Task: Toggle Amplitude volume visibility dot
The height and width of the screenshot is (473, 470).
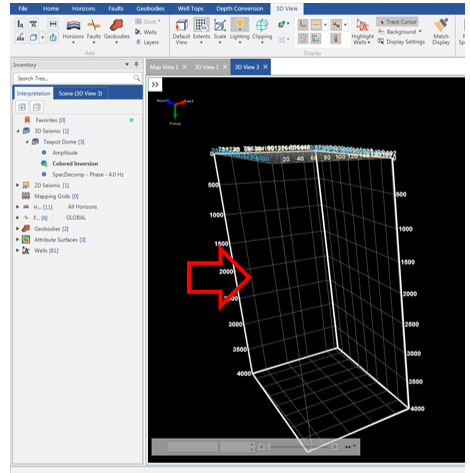Action: [44, 152]
